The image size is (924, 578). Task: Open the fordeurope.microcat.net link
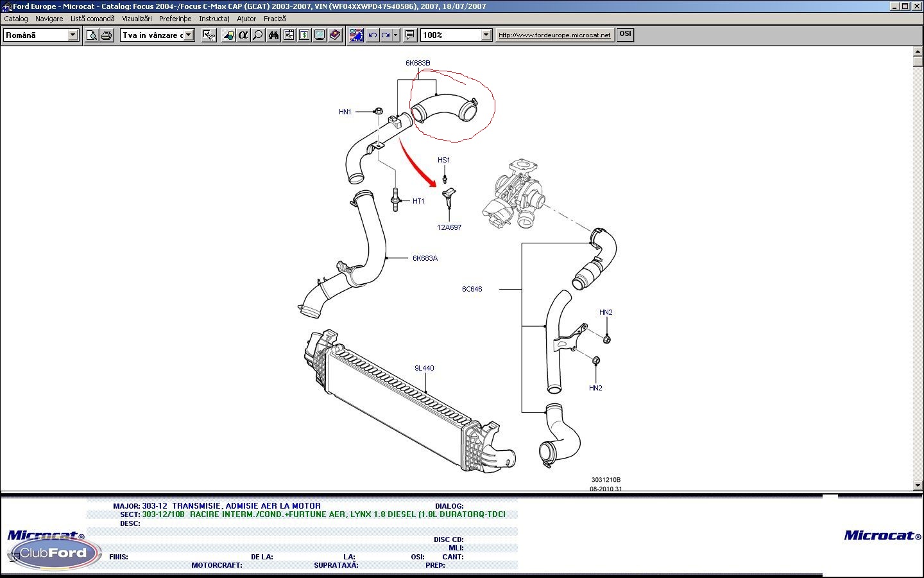click(554, 35)
